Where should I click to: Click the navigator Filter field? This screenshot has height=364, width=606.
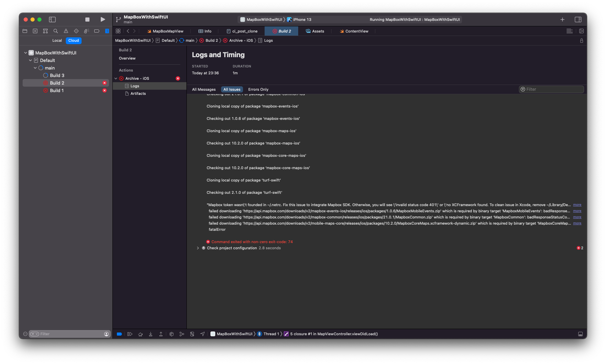[70, 334]
